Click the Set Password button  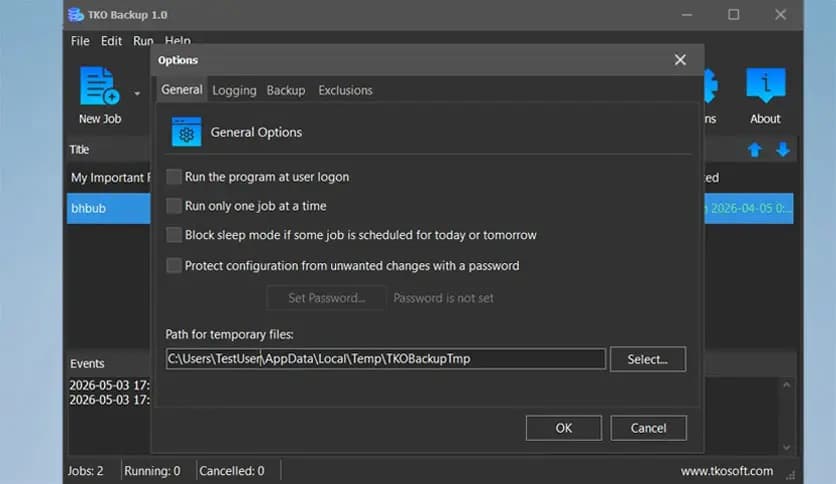[x=326, y=298]
